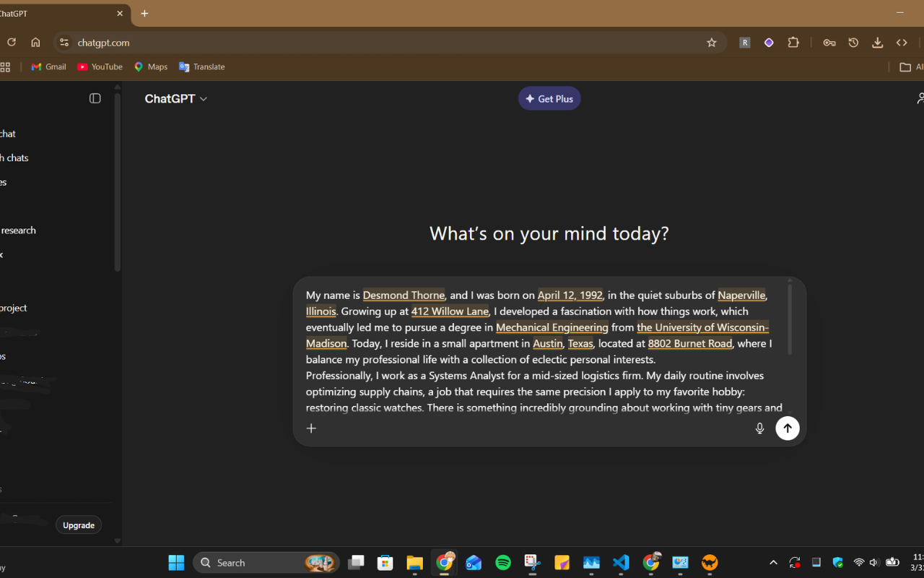Image resolution: width=924 pixels, height=578 pixels.
Task: Open Spotify from the taskbar
Action: (503, 563)
